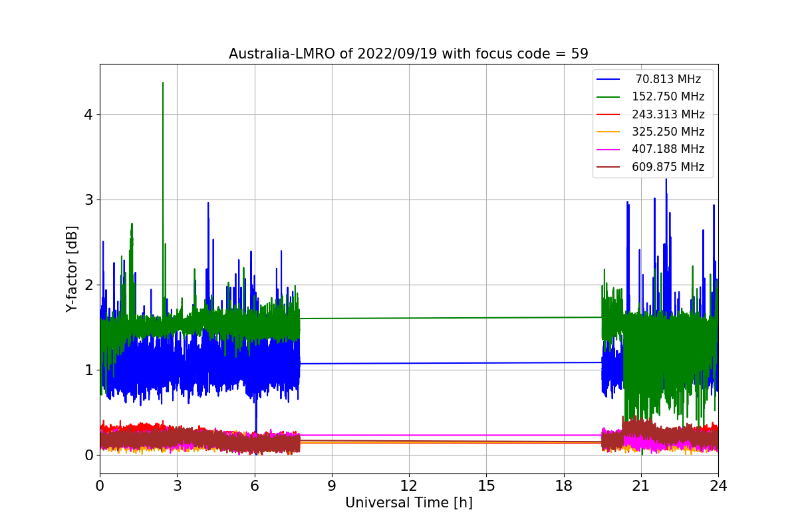The image size is (798, 532).
Task: Click x-axis tick label 3
Action: (x=177, y=485)
